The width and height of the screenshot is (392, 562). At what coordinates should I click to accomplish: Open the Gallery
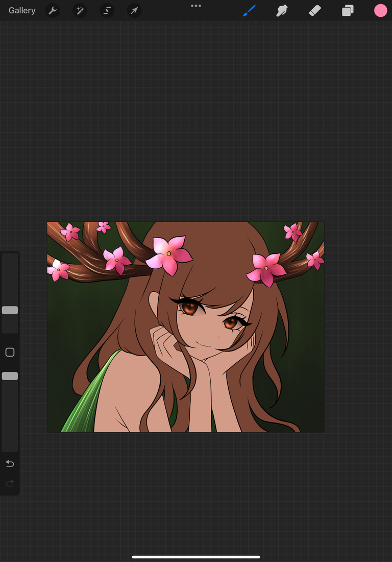pyautogui.click(x=22, y=10)
